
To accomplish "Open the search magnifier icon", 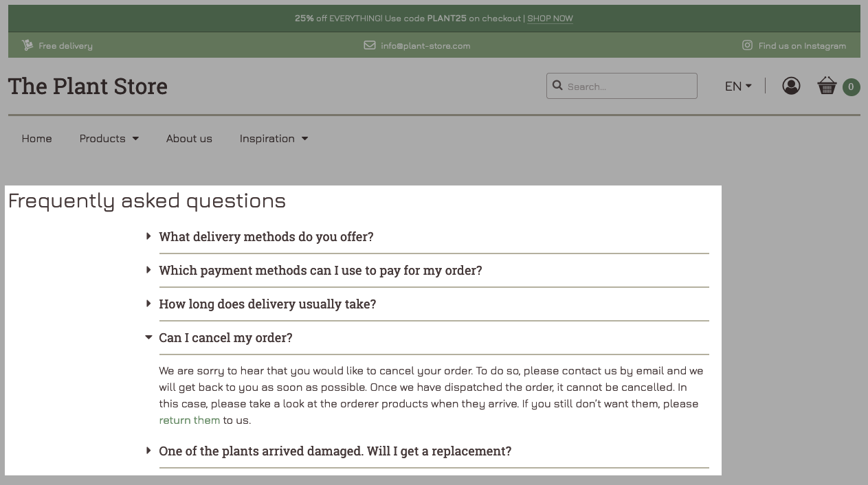I will click(x=557, y=85).
